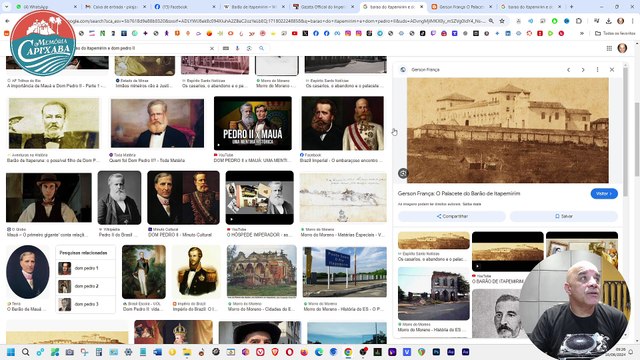The image size is (640, 360).
Task: Switch to the Gerson França O Palacete tab
Action: (x=462, y=7)
